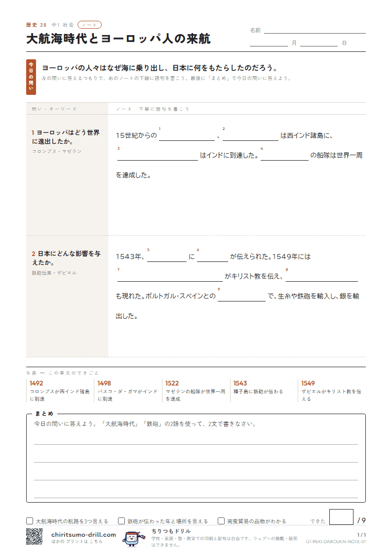Click blank 1 after 15世紀からの
The width and height of the screenshot is (392, 555).
click(187, 136)
